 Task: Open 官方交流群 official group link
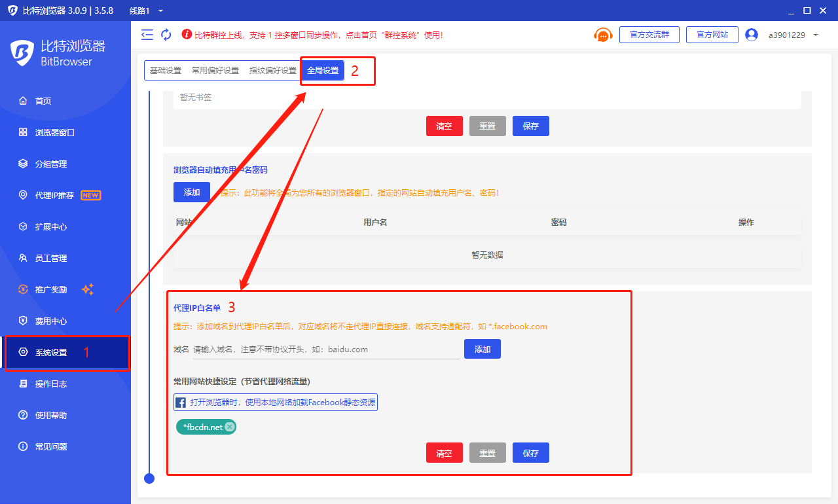pos(649,35)
